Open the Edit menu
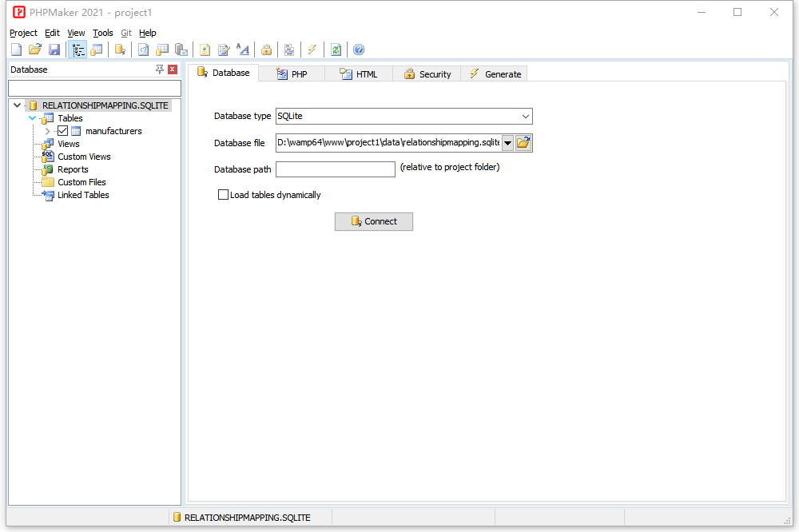Image resolution: width=799 pixels, height=532 pixels. (52, 33)
